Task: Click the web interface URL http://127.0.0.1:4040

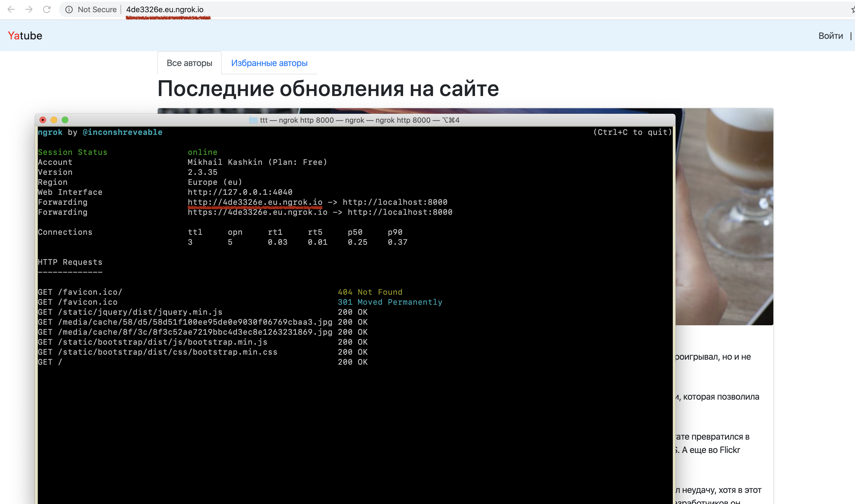Action: pyautogui.click(x=240, y=192)
